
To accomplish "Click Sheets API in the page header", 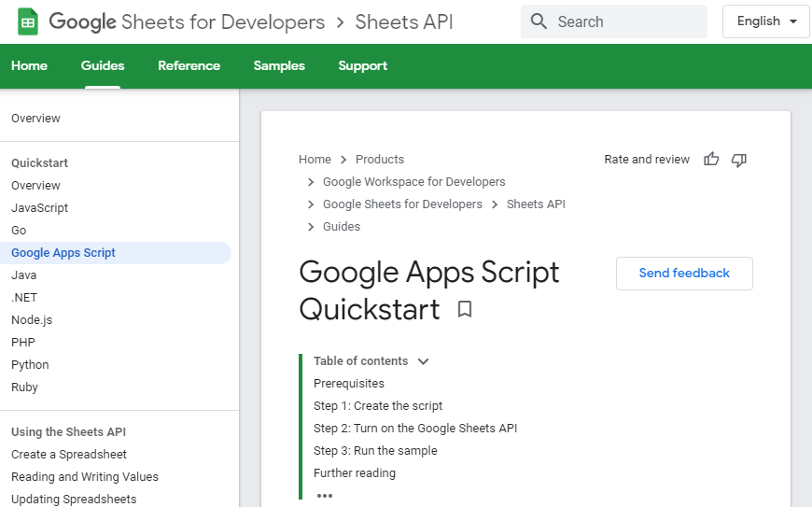I will tap(404, 21).
